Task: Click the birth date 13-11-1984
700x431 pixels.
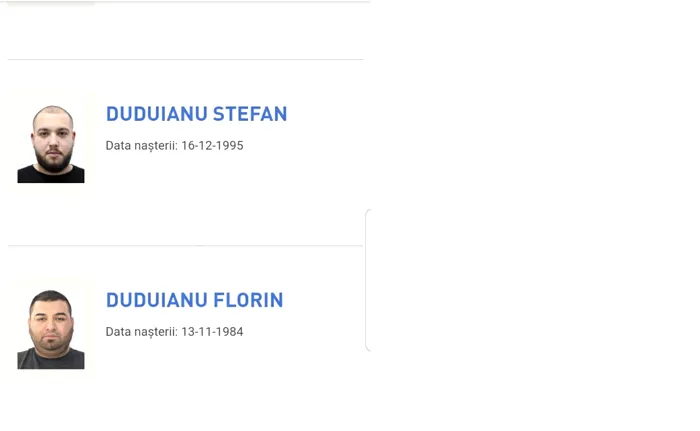Action: pos(212,332)
